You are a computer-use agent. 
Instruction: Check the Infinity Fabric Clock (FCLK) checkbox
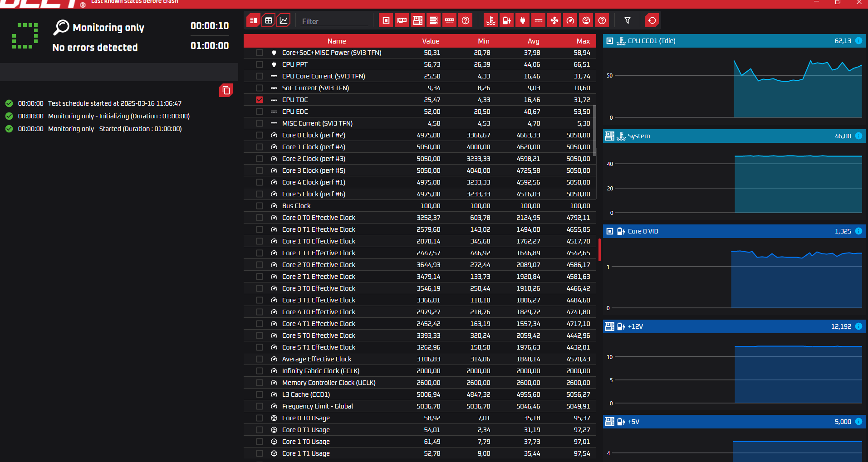[260, 371]
